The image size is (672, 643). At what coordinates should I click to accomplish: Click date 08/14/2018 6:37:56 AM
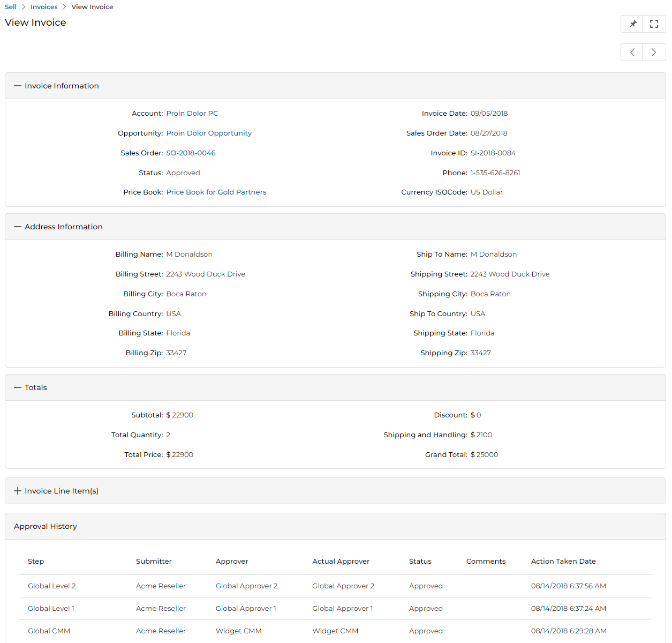(569, 586)
